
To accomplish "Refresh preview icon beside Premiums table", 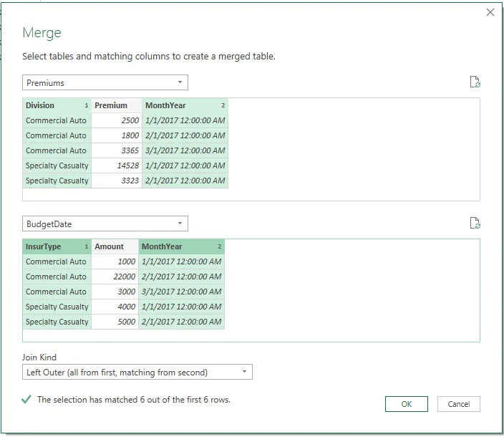I will (x=475, y=82).
